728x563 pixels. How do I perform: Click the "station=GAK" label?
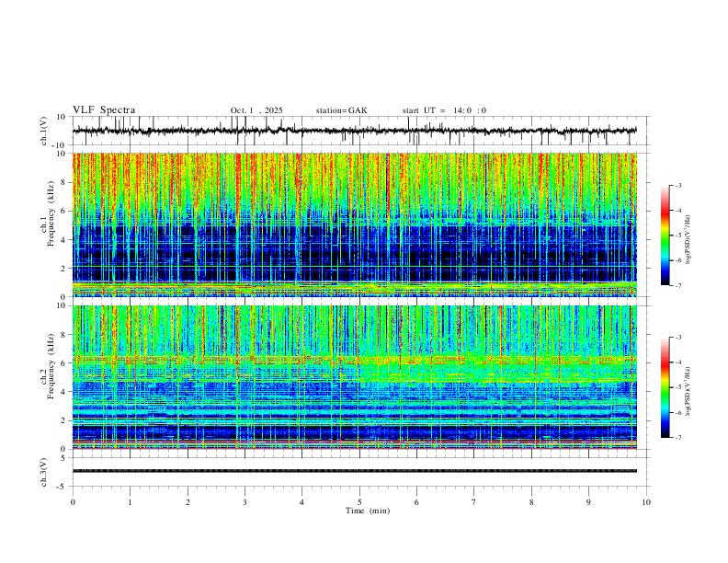coord(341,110)
